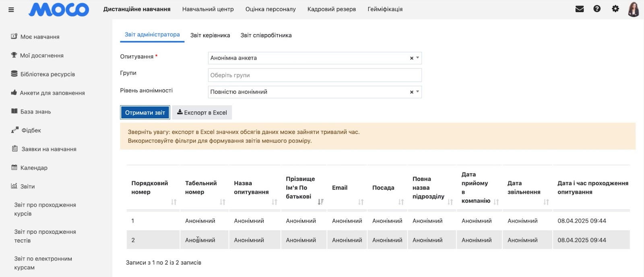The width and height of the screenshot is (644, 277).
Task: Open Звіт про проходження тестів link
Action: [45, 236]
